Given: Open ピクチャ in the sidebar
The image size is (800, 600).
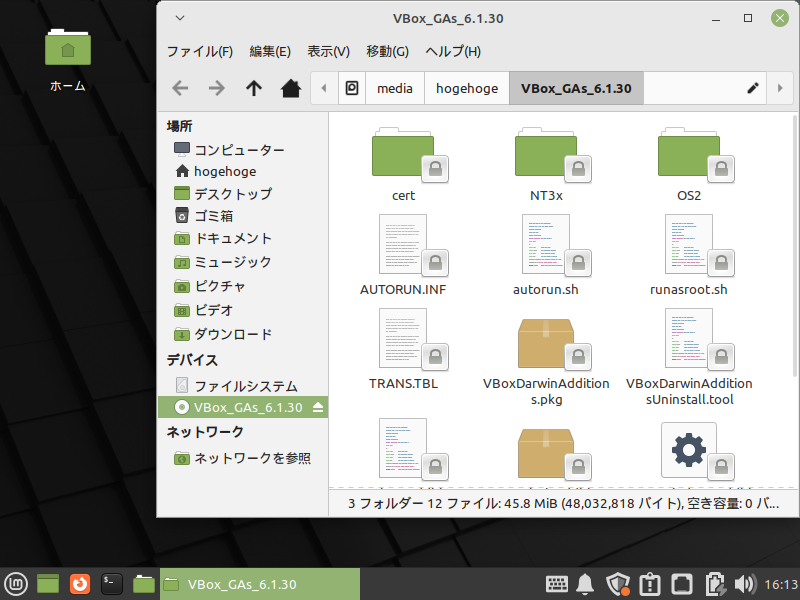Looking at the screenshot, I should pos(243,286).
